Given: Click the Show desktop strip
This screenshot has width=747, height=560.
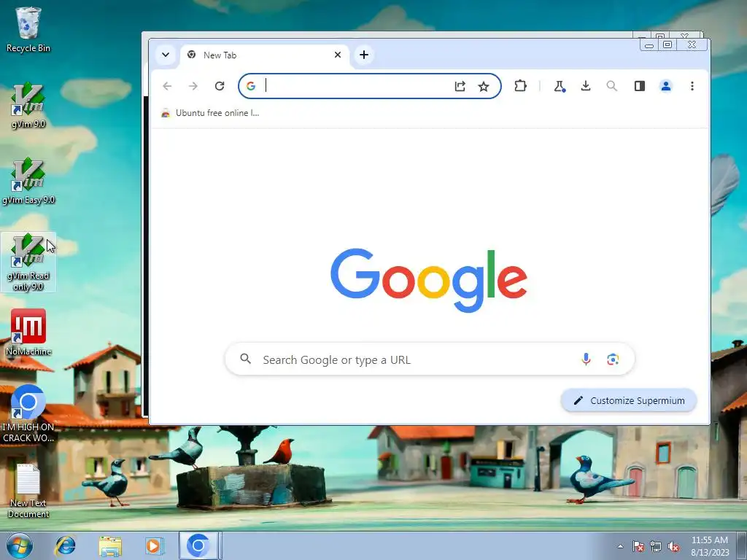Looking at the screenshot, I should [742, 545].
